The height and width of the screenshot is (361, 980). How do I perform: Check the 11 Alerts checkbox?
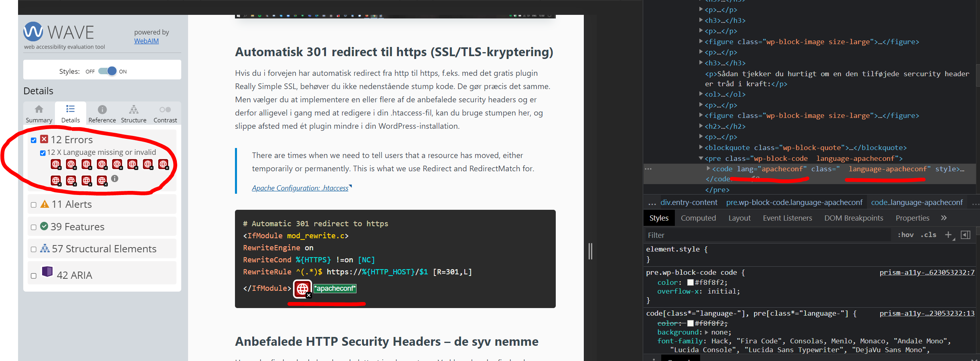coord(34,205)
